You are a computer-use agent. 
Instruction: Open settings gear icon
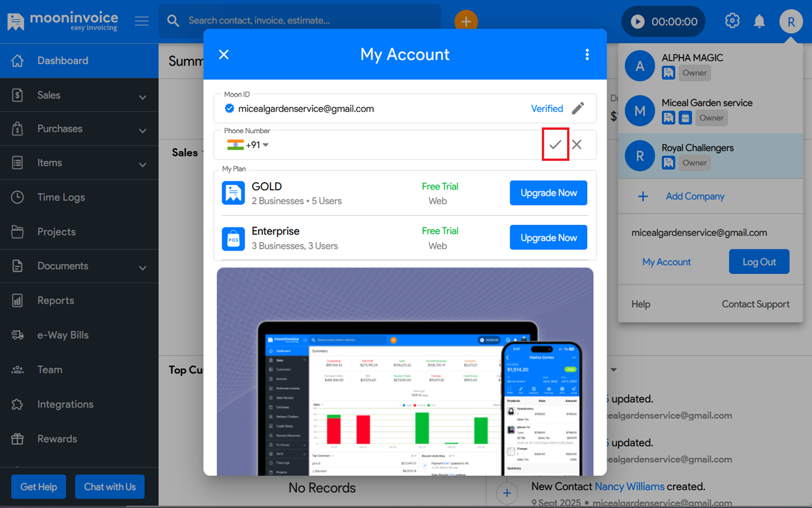coord(732,21)
